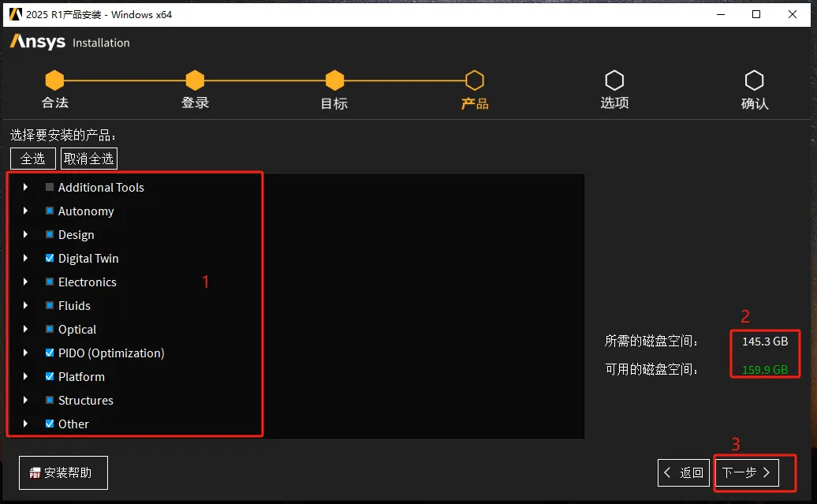Select the Digital Twin label
Image resolution: width=817 pixels, height=504 pixels.
pos(88,259)
